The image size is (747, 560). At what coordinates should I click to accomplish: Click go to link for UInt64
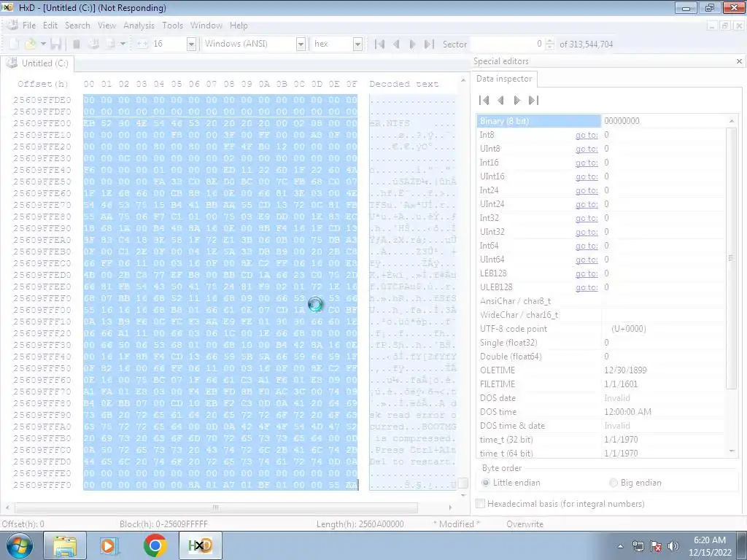(x=587, y=259)
